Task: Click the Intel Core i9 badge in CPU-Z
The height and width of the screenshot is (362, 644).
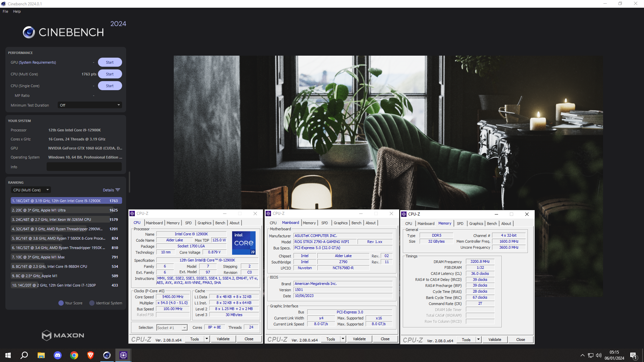Action: [244, 243]
